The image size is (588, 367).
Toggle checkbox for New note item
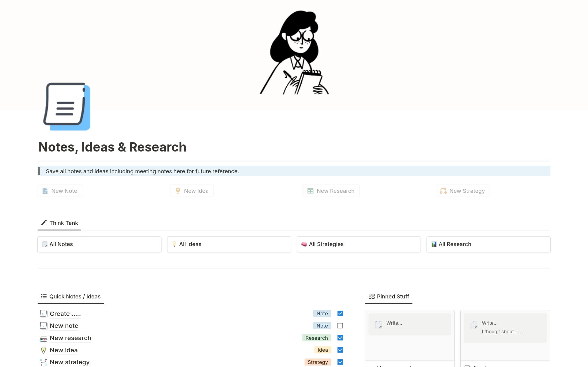340,326
